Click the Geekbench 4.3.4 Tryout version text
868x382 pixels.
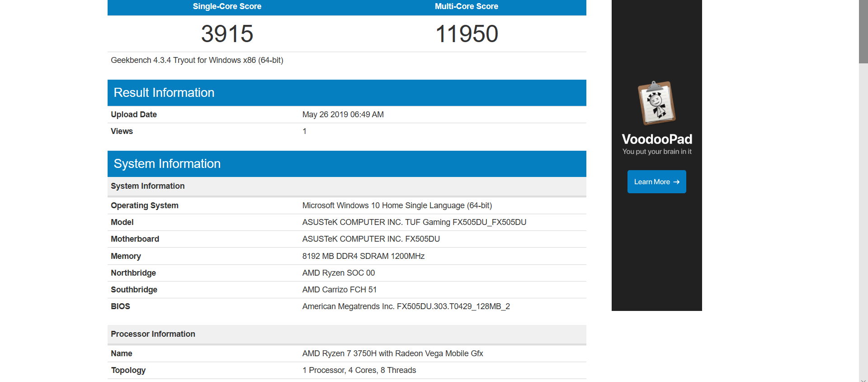click(197, 60)
